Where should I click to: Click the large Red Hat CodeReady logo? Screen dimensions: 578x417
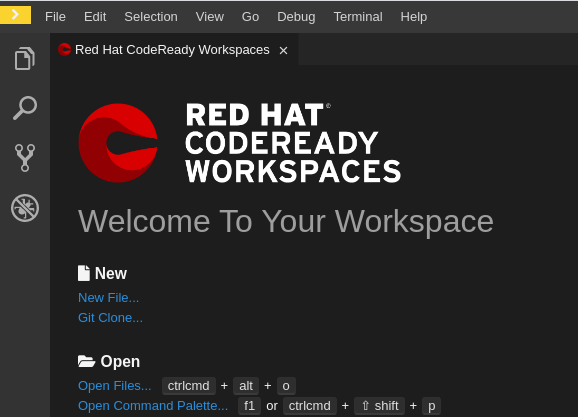[x=118, y=143]
